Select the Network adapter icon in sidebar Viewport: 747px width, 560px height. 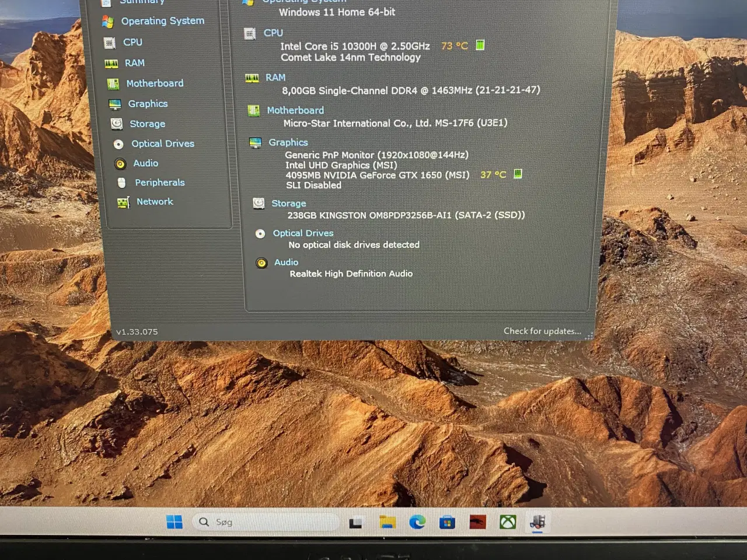click(x=123, y=201)
